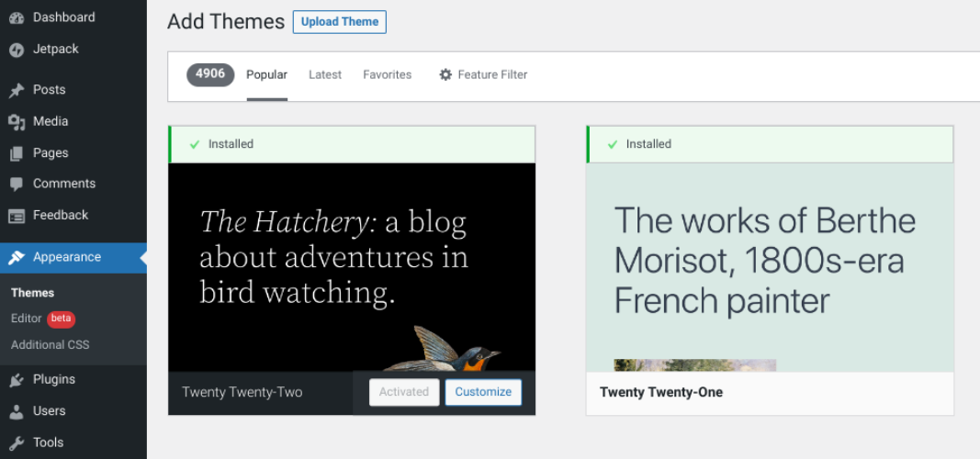Navigate to Pages section
The width and height of the screenshot is (980, 459).
[x=73, y=153]
